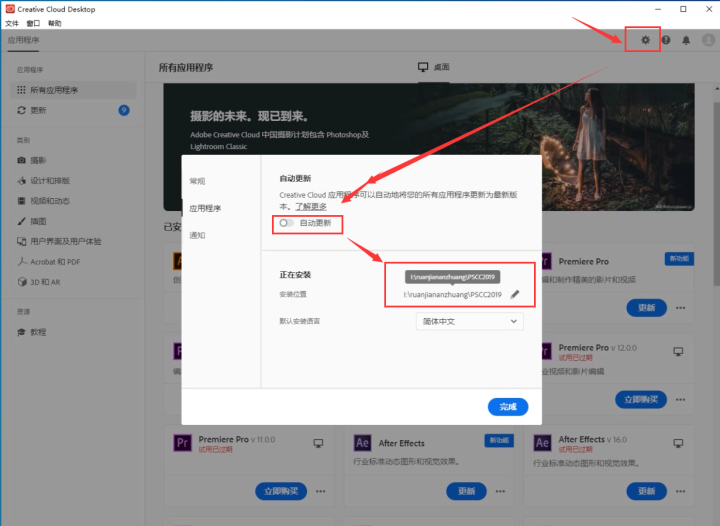Click the 新功能 badge on Premiere Pro
Viewport: 720px width, 526px height.
[x=679, y=258]
